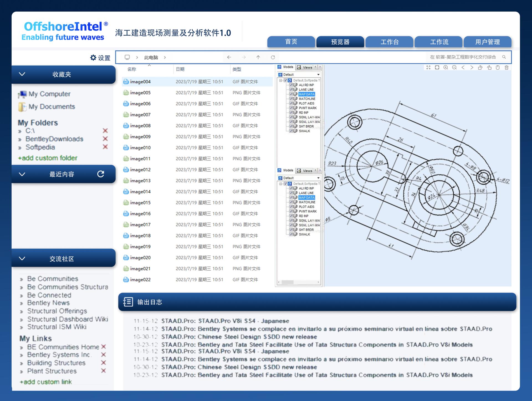
Task: Click the My Computer icon in favorites
Action: 22,94
